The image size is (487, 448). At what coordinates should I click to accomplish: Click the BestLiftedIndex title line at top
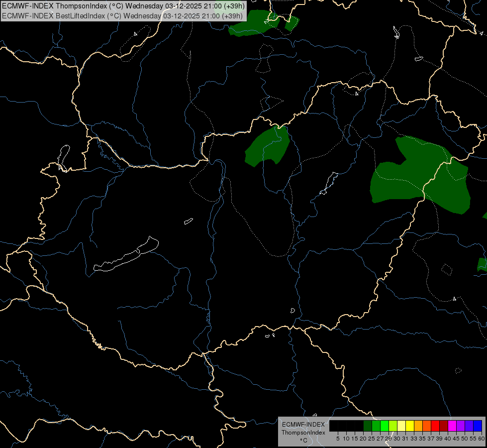coord(122,16)
